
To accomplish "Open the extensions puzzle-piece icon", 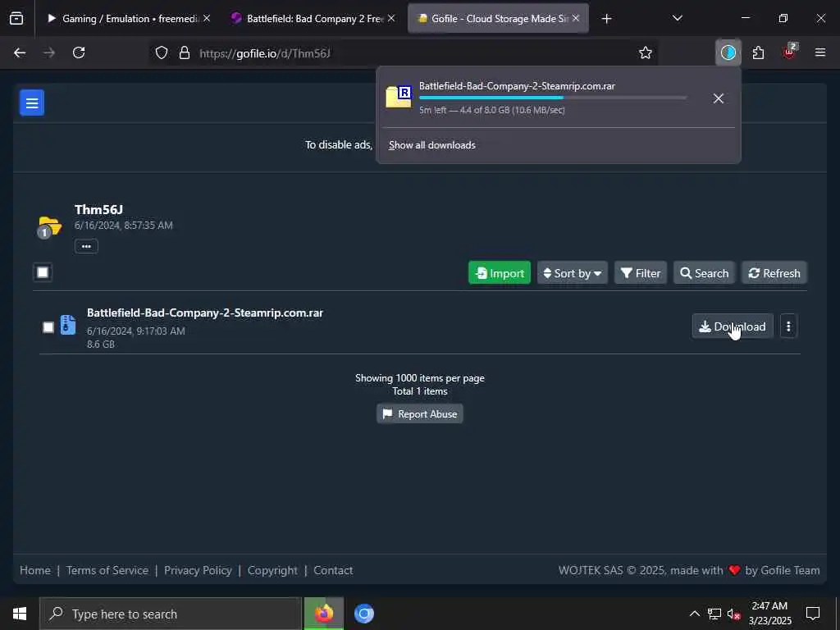I will click(x=758, y=52).
